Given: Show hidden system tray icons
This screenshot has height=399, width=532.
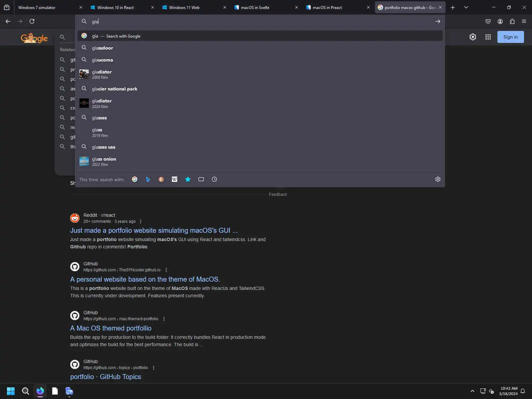Looking at the screenshot, I should 472,391.
